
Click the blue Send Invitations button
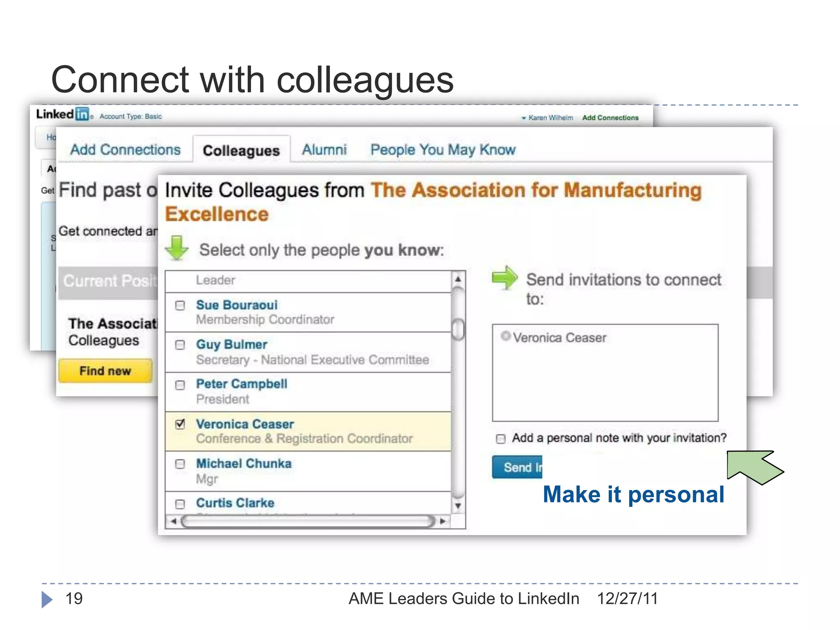point(517,467)
